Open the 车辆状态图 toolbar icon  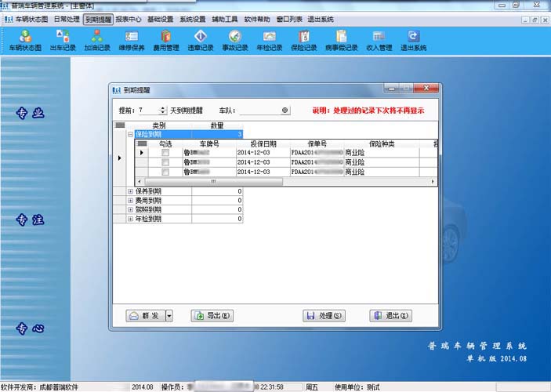(25, 41)
